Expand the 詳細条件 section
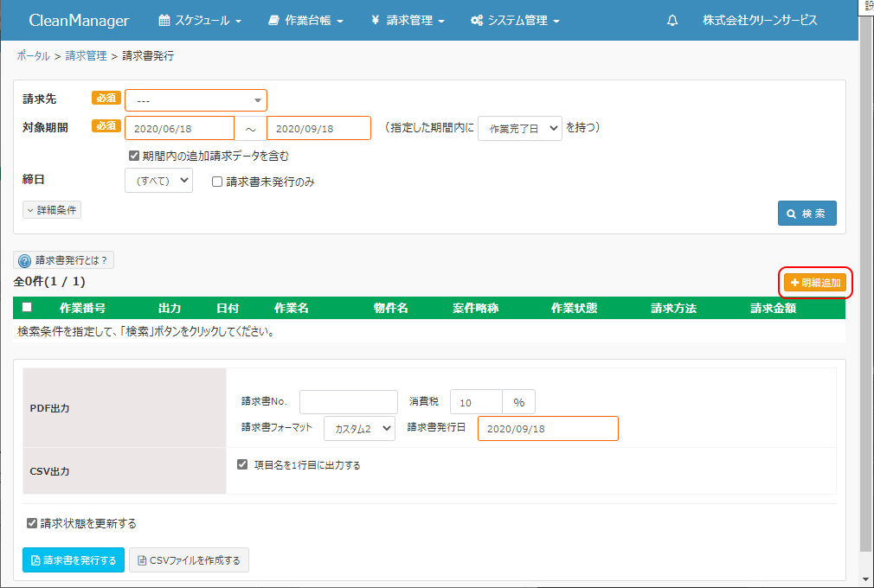874x588 pixels. (52, 209)
